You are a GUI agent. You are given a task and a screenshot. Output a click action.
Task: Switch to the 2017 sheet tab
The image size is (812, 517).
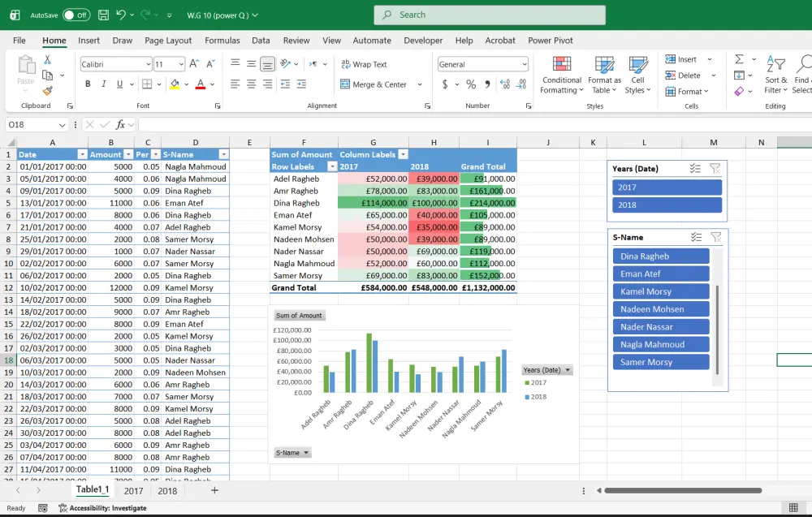coord(134,490)
